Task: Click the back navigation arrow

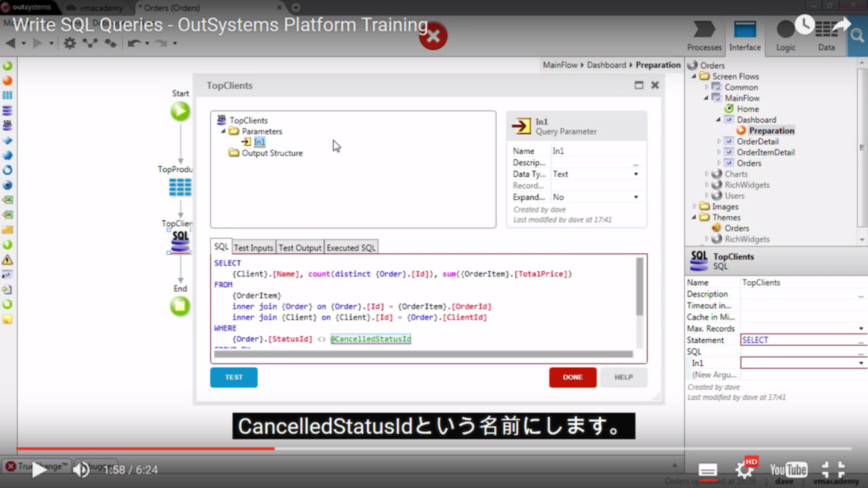Action: click(11, 43)
